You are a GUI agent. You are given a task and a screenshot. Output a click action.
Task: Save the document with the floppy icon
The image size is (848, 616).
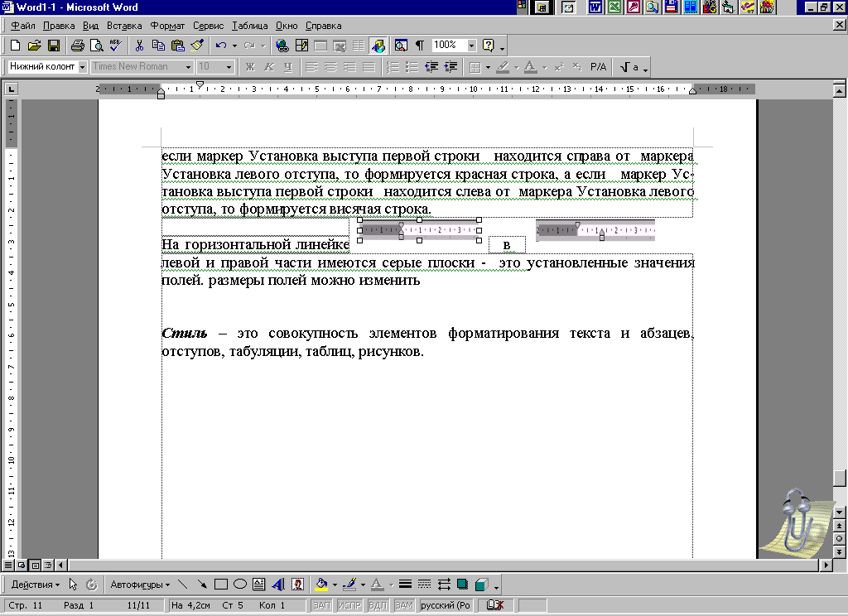tap(53, 46)
